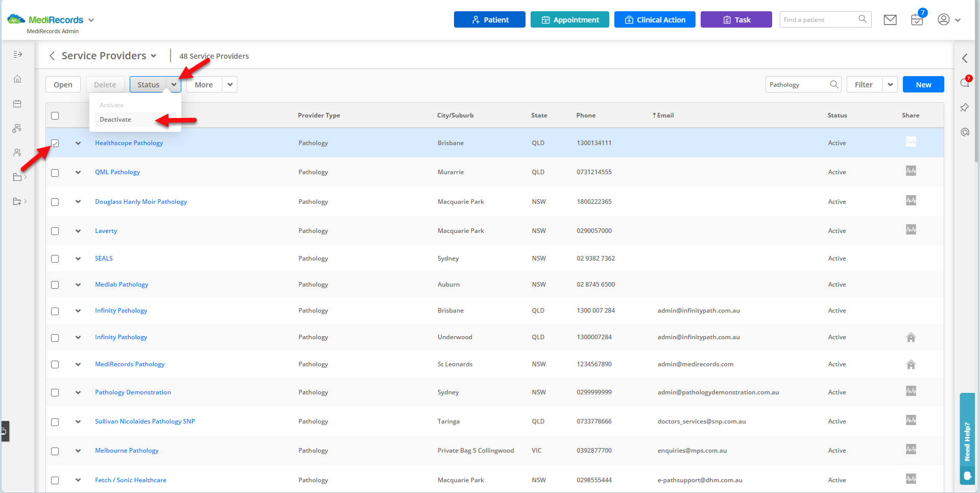
Task: Click the MediRecords cloud logo
Action: click(x=16, y=19)
